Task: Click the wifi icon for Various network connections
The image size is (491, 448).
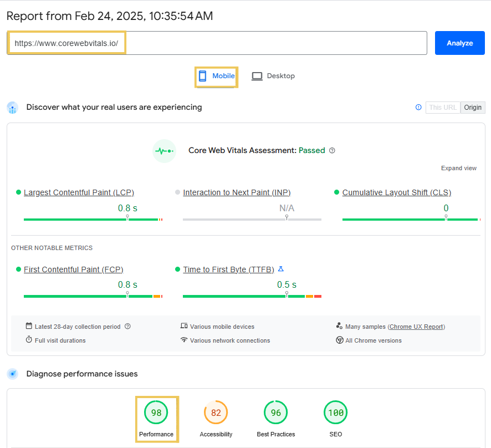Action: pos(184,339)
